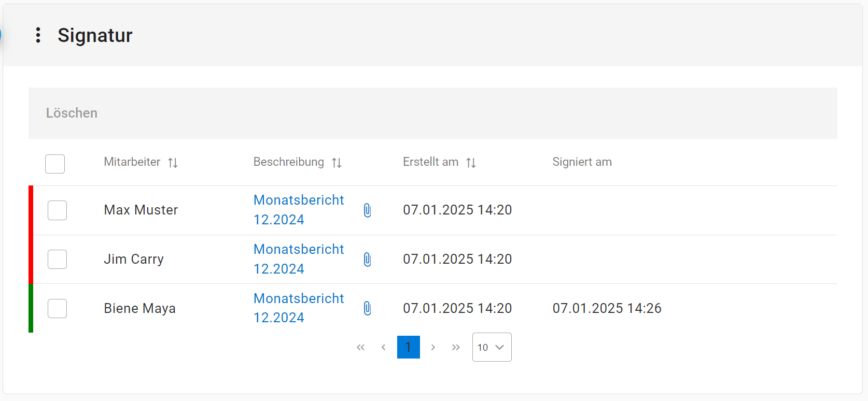
Task: Open Max Muster's Monatsbericht 12.2024 link
Action: [298, 209]
